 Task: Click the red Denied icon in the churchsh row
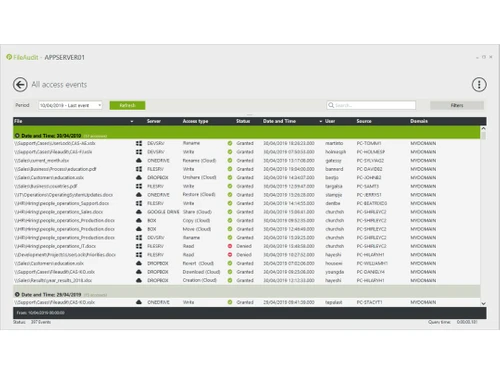(x=230, y=246)
